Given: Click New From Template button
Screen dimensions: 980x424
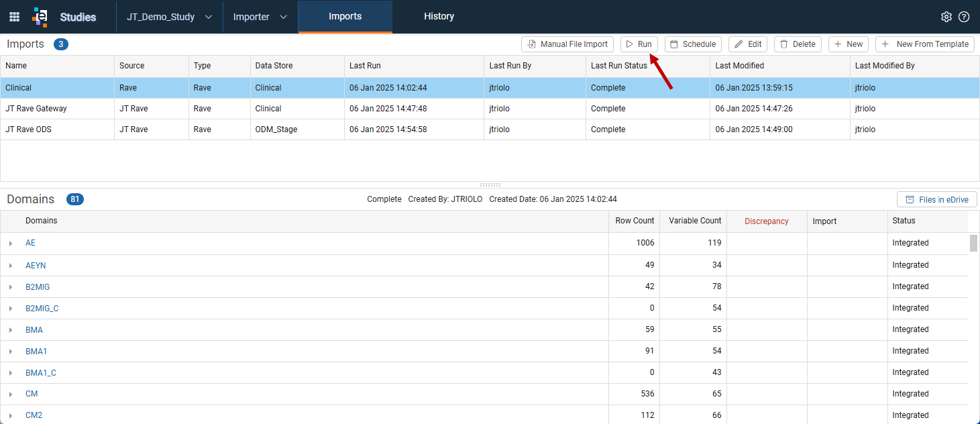Looking at the screenshot, I should (926, 44).
